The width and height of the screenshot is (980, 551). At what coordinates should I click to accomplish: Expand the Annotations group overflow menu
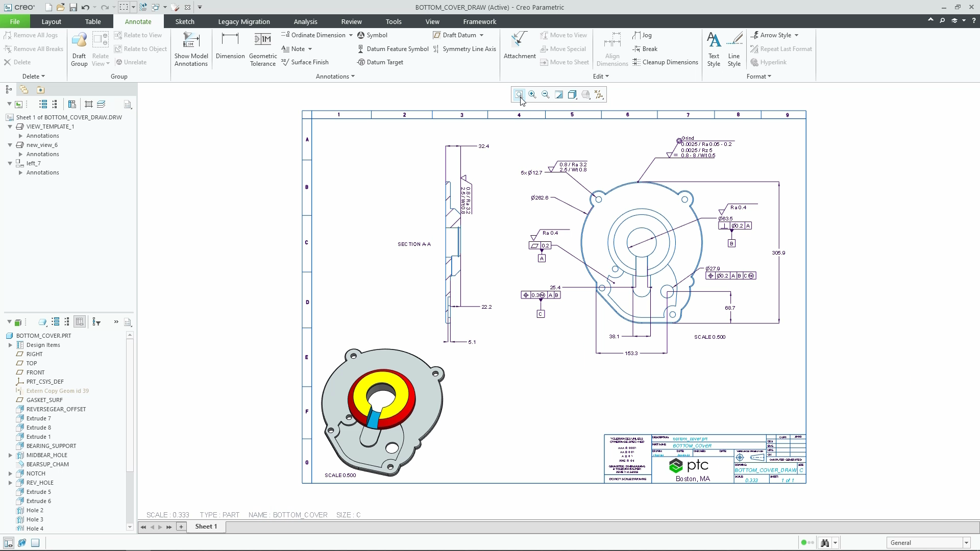pyautogui.click(x=335, y=77)
